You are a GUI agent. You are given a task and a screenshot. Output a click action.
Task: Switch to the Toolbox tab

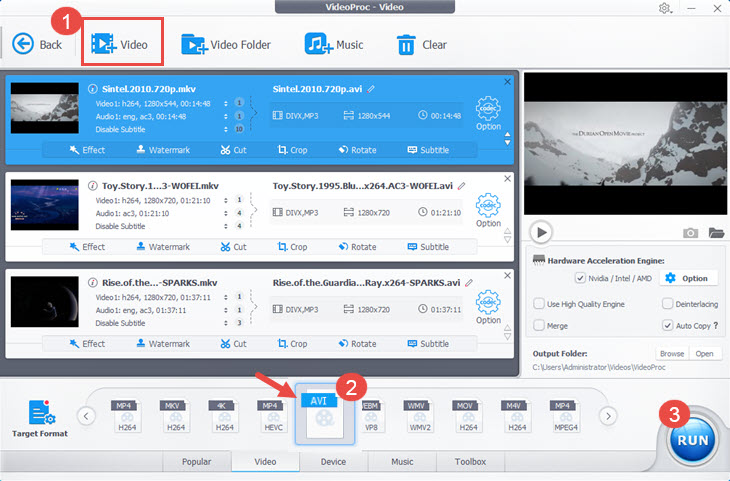(x=470, y=461)
